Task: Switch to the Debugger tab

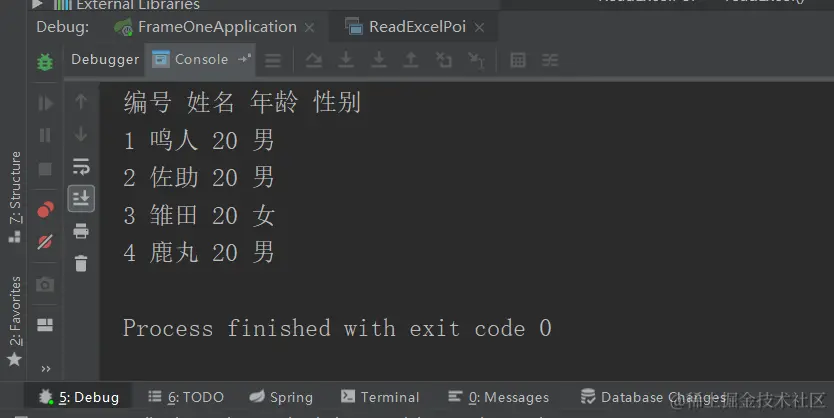Action: point(105,60)
